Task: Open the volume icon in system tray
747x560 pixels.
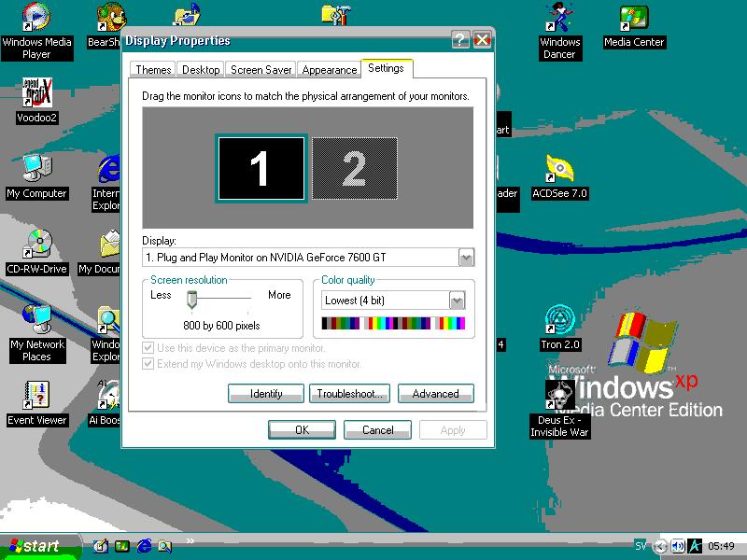Action: point(678,546)
